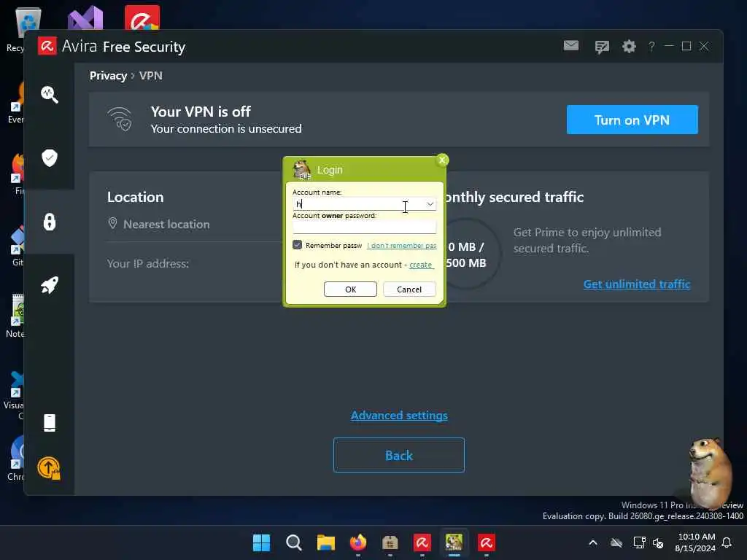Click the 500 MB traffic usage circle
Viewport: 747px width, 560px height.
point(467,254)
